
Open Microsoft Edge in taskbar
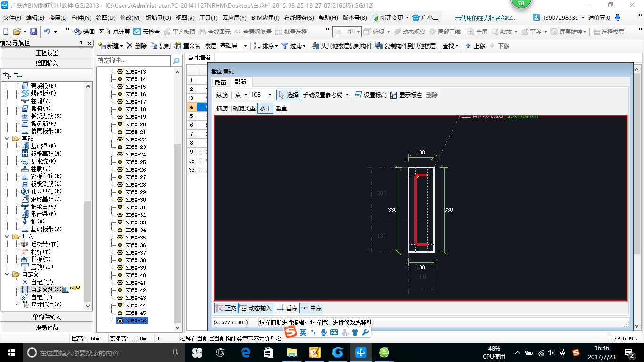coord(245,352)
